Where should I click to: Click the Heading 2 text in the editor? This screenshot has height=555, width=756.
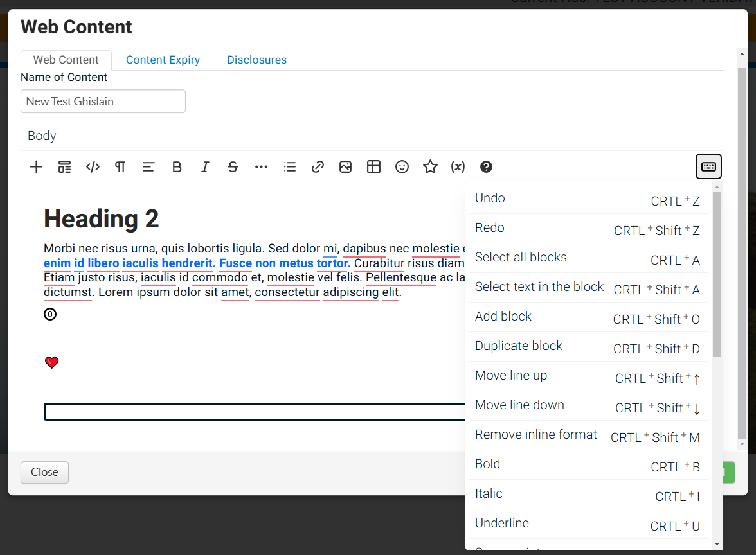[102, 218]
